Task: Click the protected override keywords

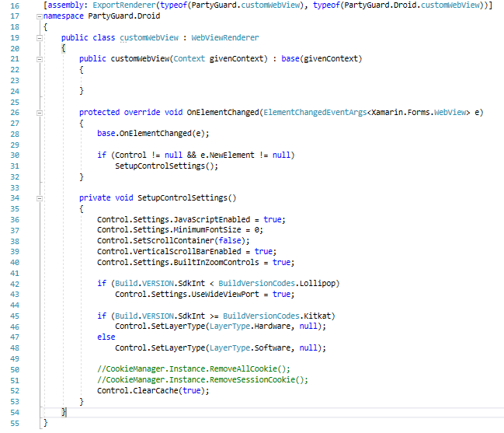Action: [x=120, y=112]
